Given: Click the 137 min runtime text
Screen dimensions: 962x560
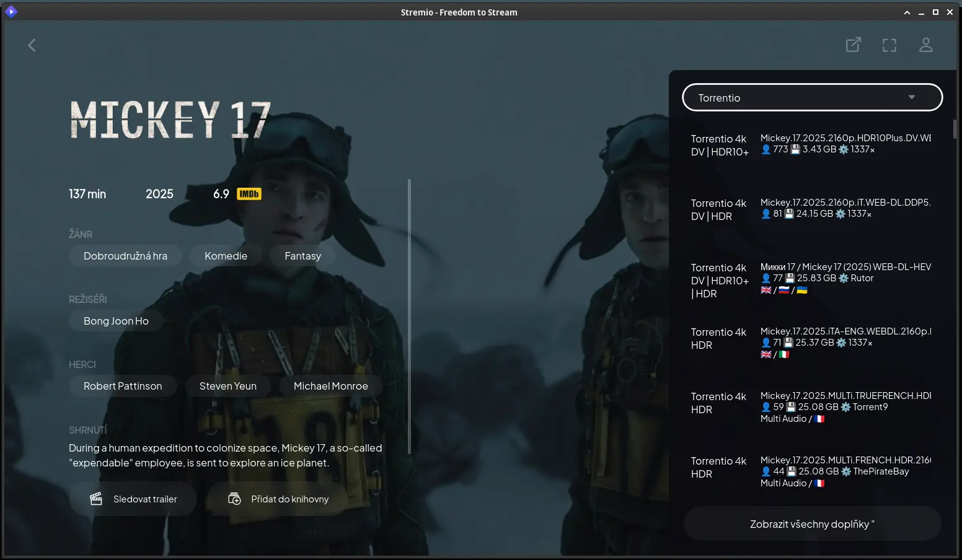Looking at the screenshot, I should click(x=87, y=194).
